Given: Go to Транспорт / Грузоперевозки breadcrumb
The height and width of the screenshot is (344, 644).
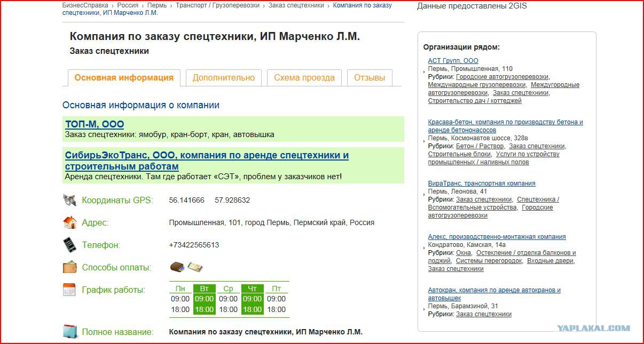Looking at the screenshot, I should [x=218, y=5].
